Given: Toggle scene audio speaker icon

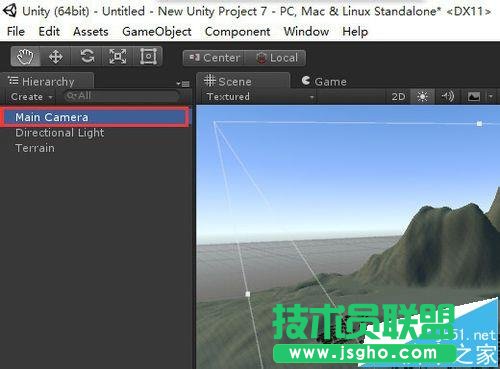Looking at the screenshot, I should [x=447, y=97].
